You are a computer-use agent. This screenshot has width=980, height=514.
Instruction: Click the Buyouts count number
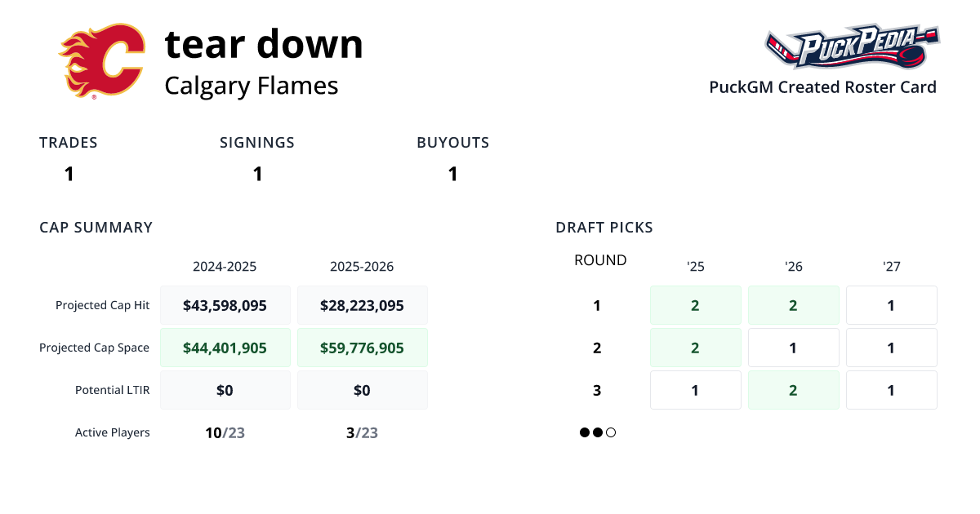(x=452, y=174)
